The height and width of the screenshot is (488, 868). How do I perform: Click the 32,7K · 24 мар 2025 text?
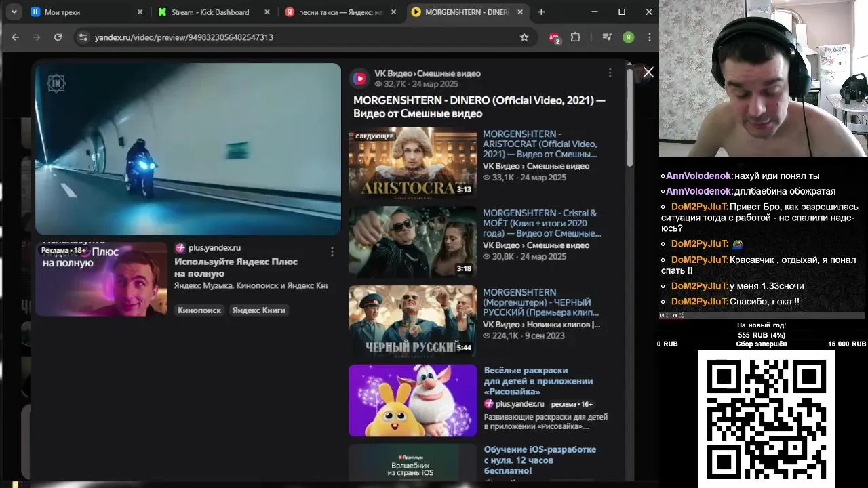click(x=416, y=85)
